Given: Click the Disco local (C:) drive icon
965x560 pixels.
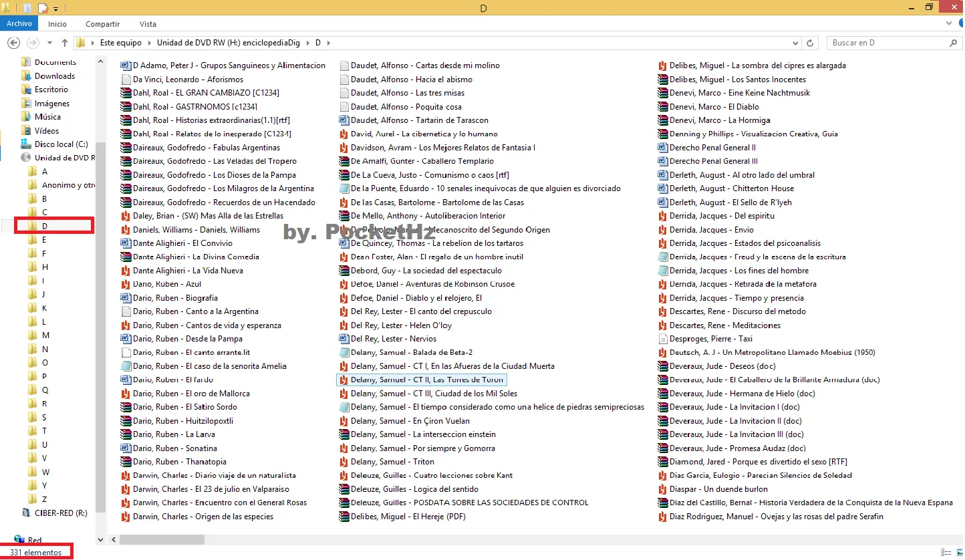Looking at the screenshot, I should coord(27,144).
